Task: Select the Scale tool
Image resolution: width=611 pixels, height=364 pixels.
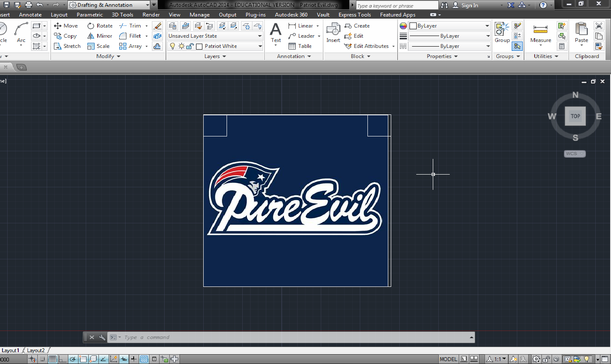Action: (98, 46)
